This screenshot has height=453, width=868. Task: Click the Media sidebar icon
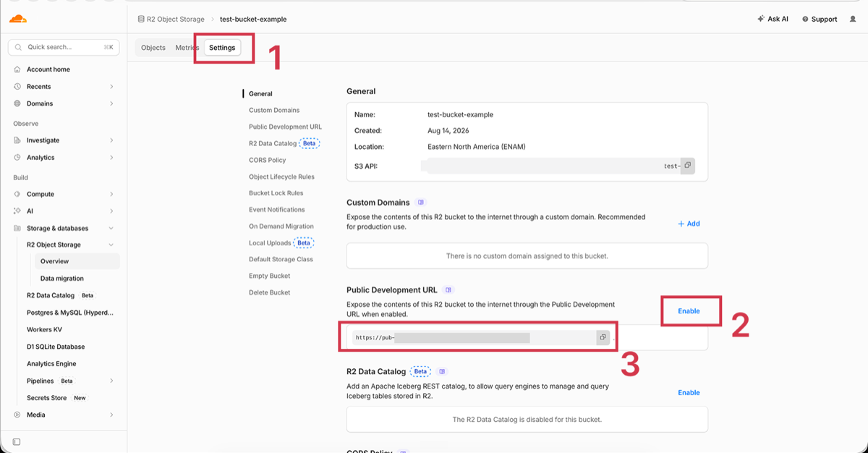click(x=17, y=415)
